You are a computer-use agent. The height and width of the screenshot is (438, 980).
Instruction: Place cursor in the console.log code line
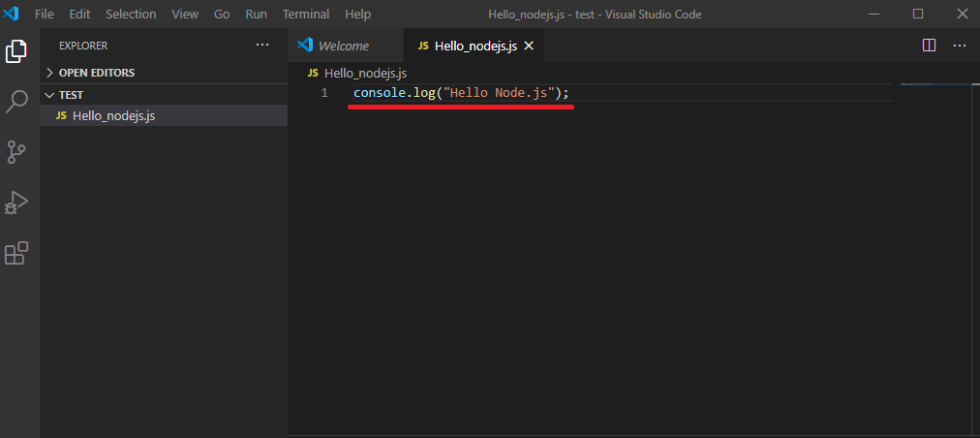point(461,93)
